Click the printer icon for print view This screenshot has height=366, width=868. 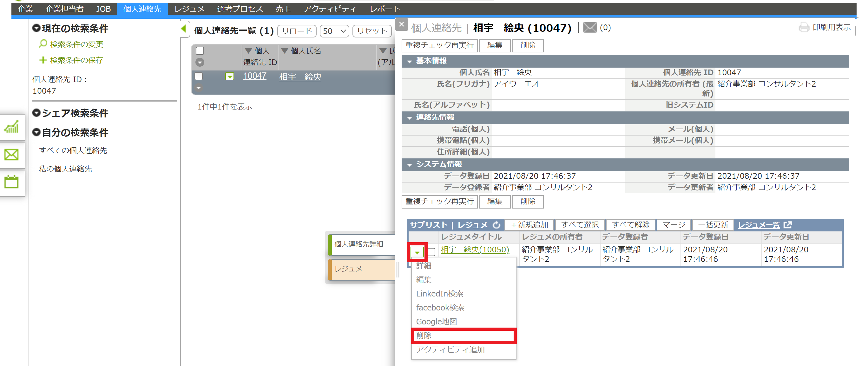tap(804, 27)
